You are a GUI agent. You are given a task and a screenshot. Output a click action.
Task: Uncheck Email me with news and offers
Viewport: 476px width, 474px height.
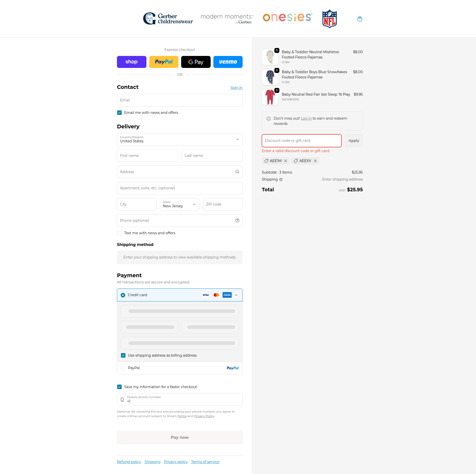pos(119,113)
